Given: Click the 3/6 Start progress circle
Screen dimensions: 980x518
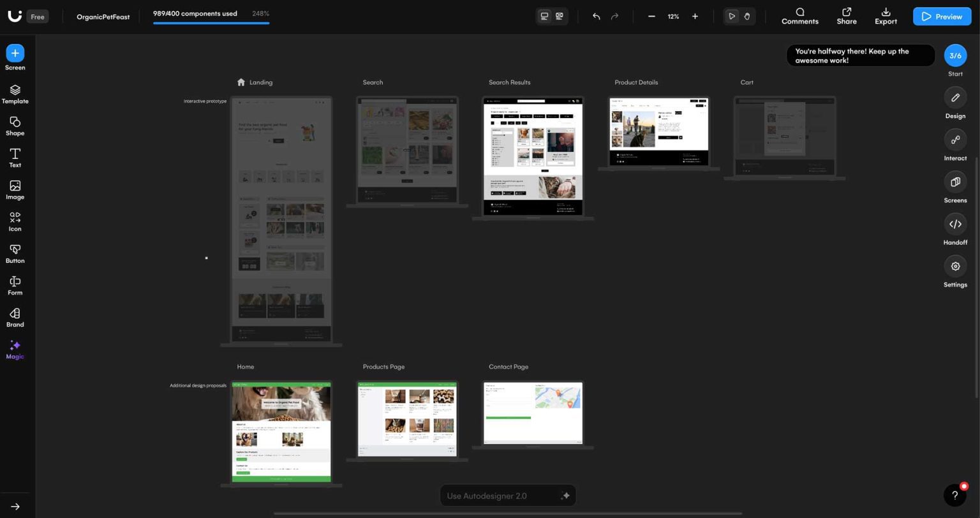Looking at the screenshot, I should (955, 56).
